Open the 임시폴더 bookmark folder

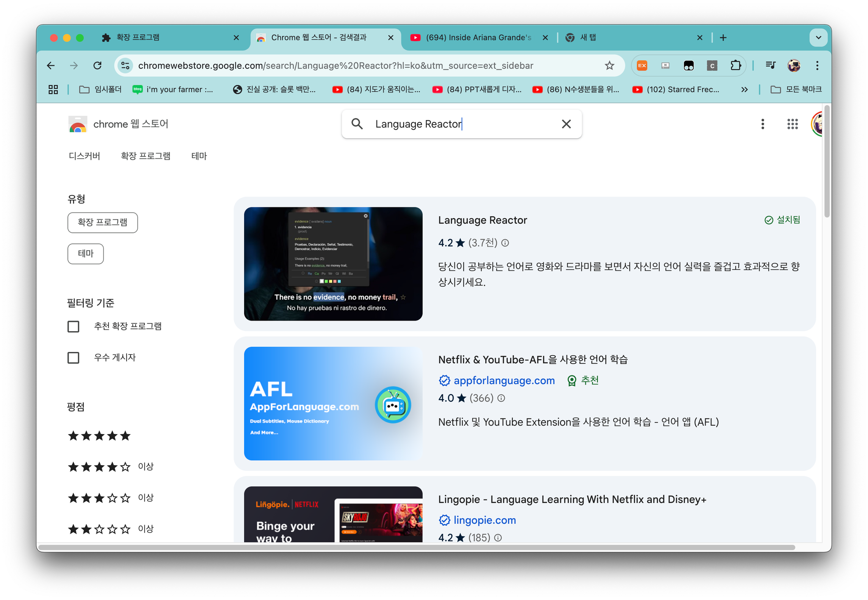pos(100,89)
